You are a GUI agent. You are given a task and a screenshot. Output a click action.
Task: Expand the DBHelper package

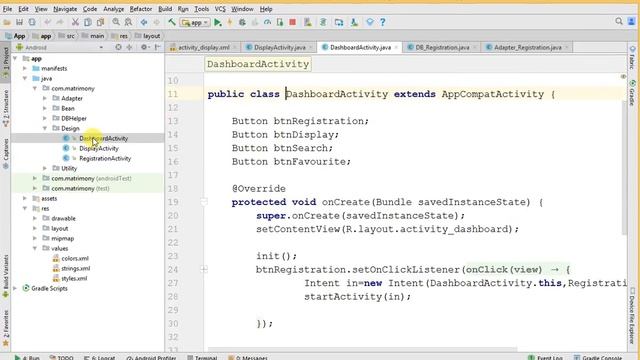45,118
